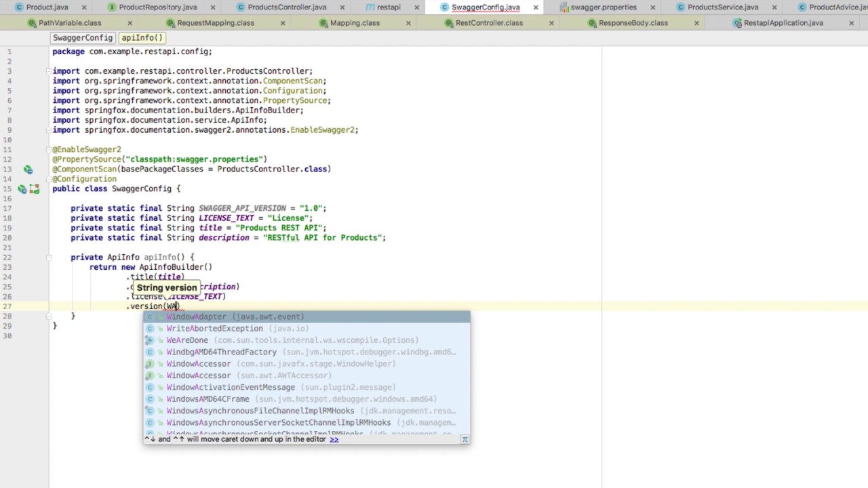This screenshot has width=868, height=488.
Task: Click class icon beside WriteAbortedException
Action: [x=151, y=329]
